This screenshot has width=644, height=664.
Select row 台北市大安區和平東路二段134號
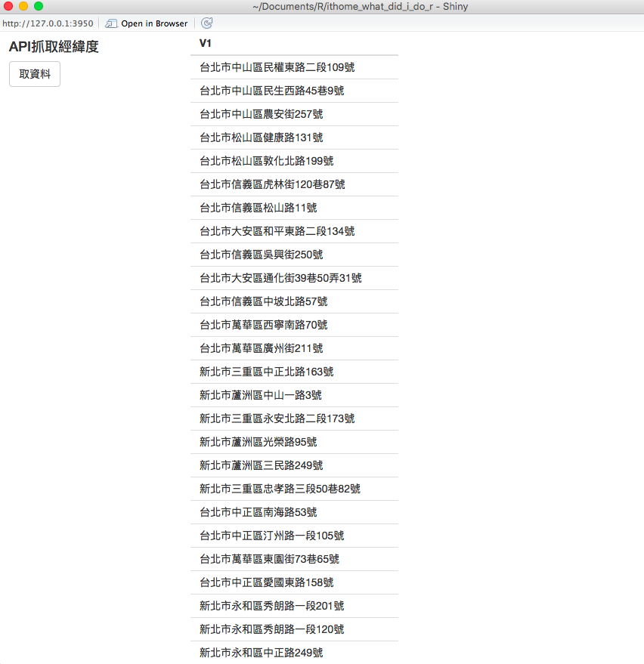pyautogui.click(x=295, y=231)
